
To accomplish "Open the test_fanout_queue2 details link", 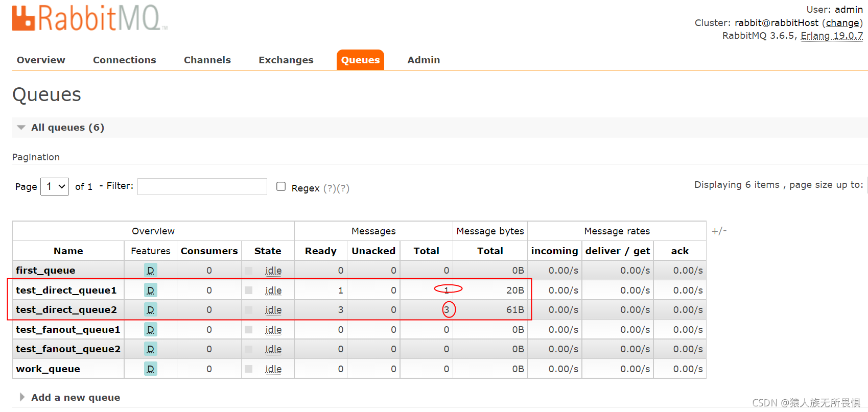I will pos(68,349).
